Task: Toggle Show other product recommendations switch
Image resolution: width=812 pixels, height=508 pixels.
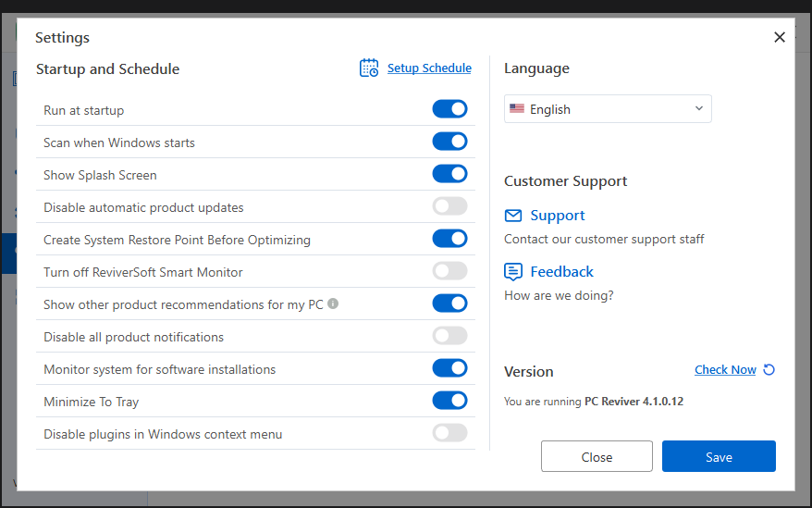Action: point(449,304)
